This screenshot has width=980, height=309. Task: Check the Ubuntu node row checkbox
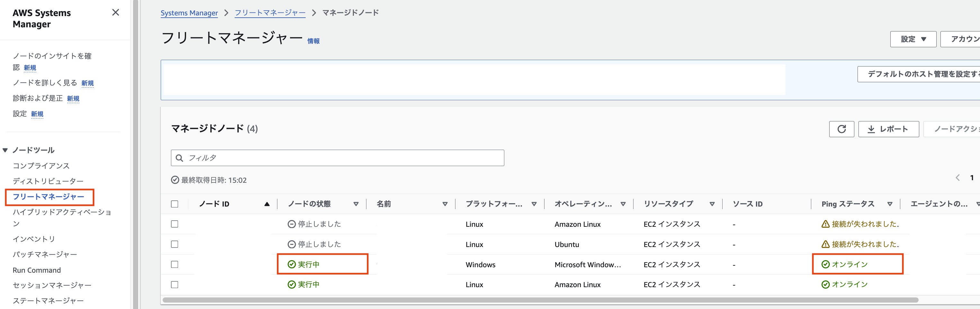[x=175, y=244]
